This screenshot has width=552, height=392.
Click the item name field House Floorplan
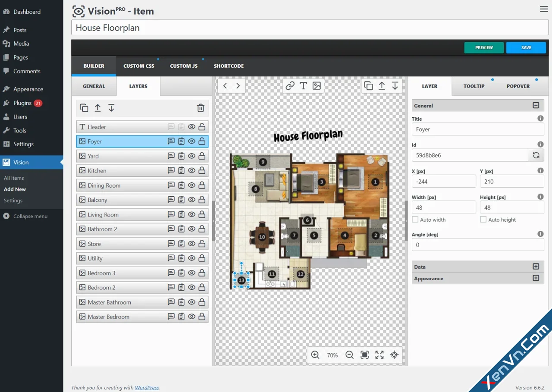310,28
